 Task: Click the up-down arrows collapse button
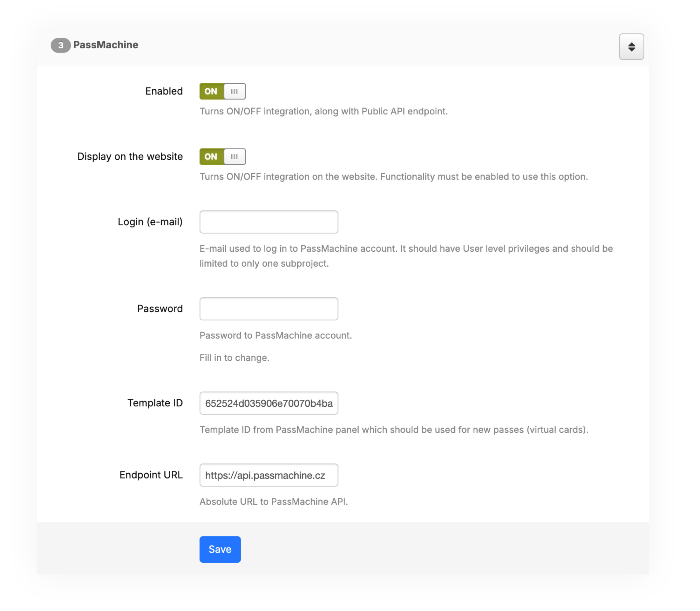[x=631, y=47]
